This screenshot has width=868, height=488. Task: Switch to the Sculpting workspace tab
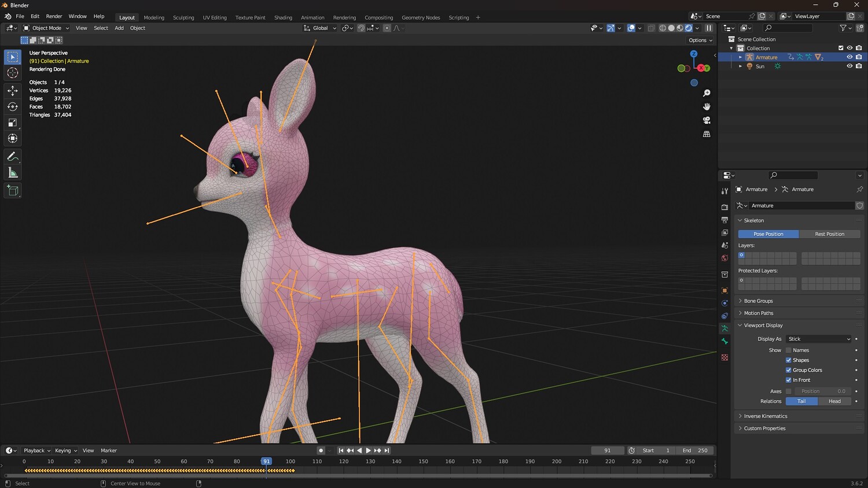click(x=183, y=17)
